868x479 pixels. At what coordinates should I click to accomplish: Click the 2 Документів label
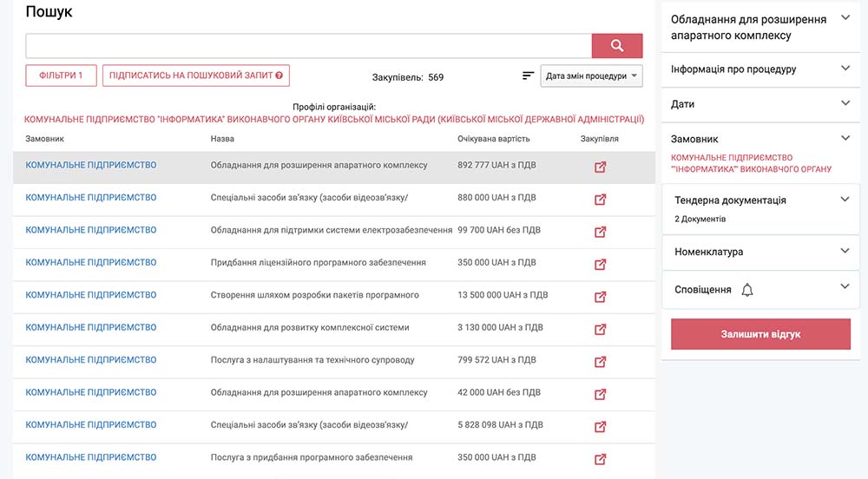(700, 219)
